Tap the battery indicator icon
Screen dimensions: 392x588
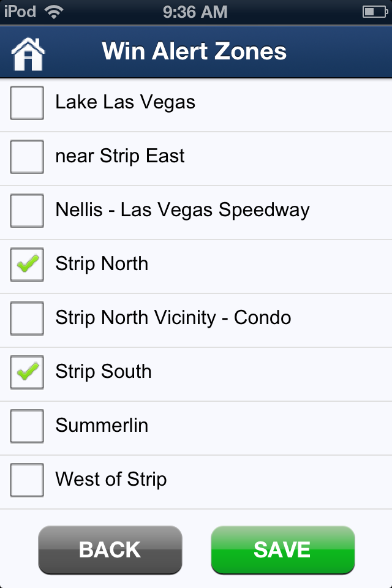(x=374, y=11)
